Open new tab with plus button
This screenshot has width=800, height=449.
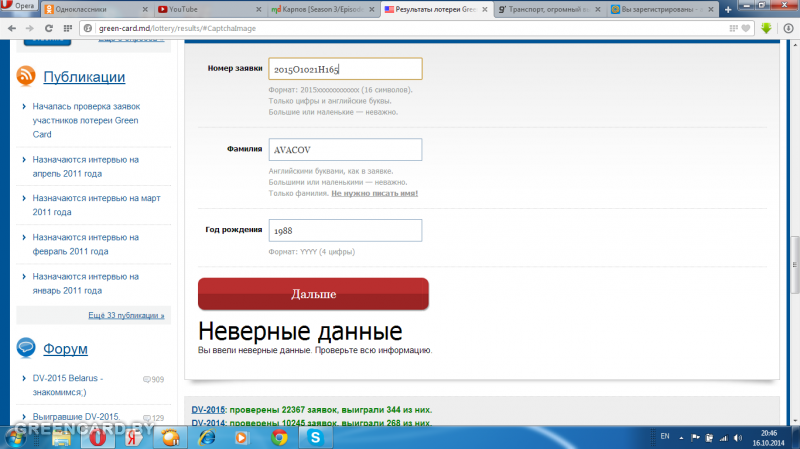(x=731, y=9)
